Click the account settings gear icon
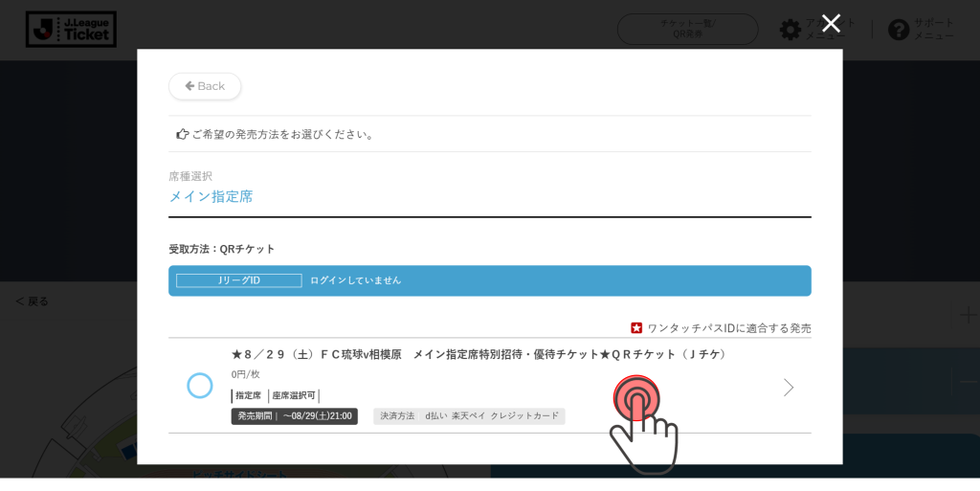This screenshot has width=980, height=491. [791, 30]
